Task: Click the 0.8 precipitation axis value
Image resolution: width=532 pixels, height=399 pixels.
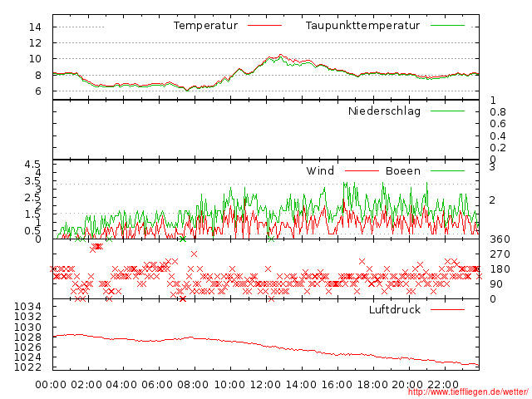Action: pos(498,112)
